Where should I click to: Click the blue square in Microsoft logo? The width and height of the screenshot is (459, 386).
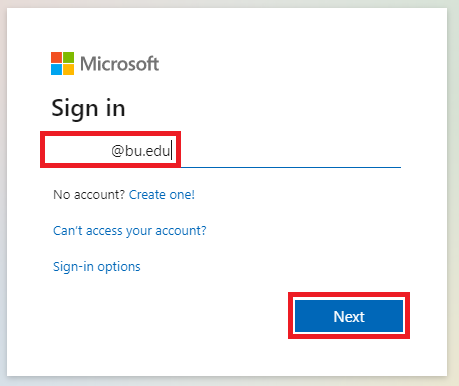[56, 70]
